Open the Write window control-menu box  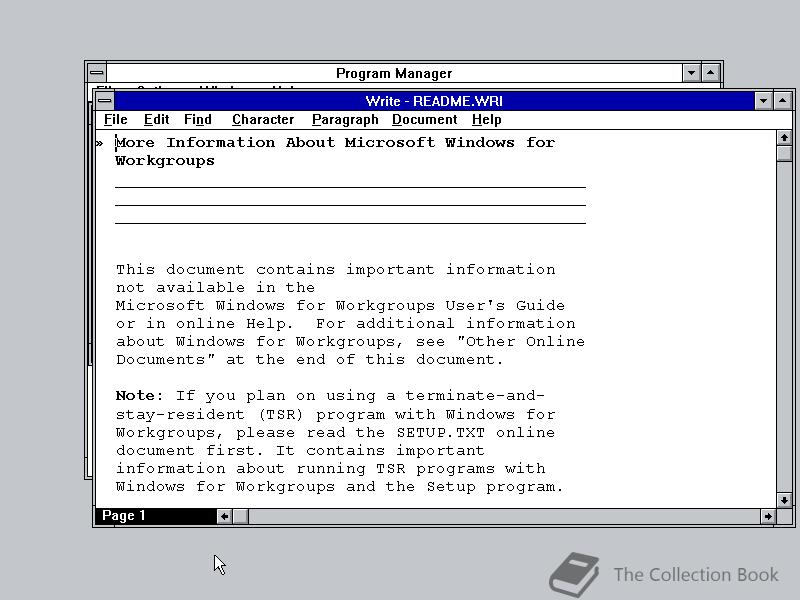pos(105,101)
